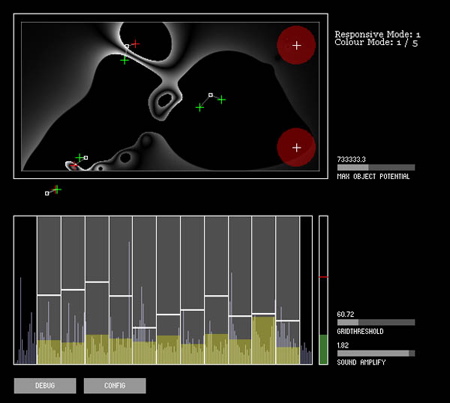This screenshot has height=403, width=450.
Task: Click the second spectrum band's white threshold line
Action: click(73, 290)
